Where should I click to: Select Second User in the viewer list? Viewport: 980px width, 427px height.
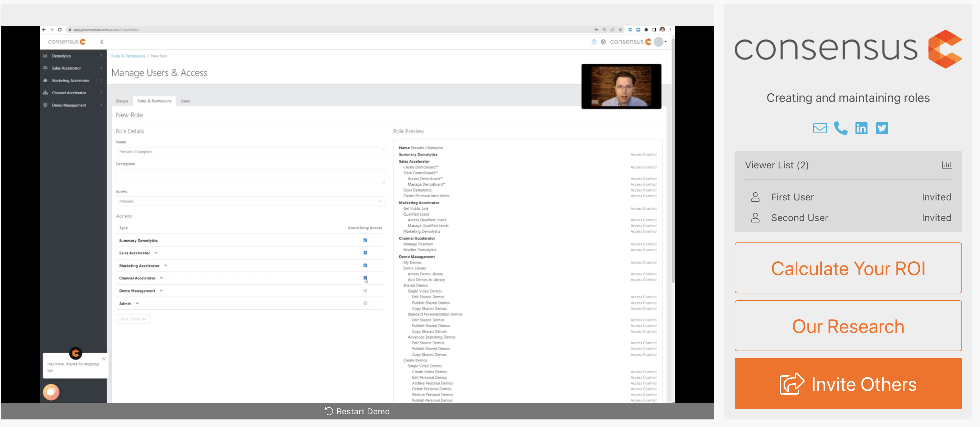[x=848, y=218]
